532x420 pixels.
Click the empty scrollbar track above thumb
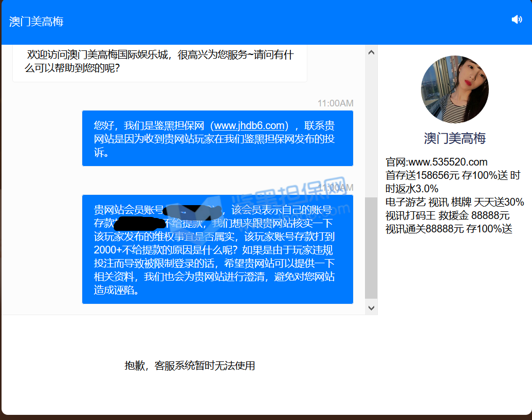click(x=371, y=123)
